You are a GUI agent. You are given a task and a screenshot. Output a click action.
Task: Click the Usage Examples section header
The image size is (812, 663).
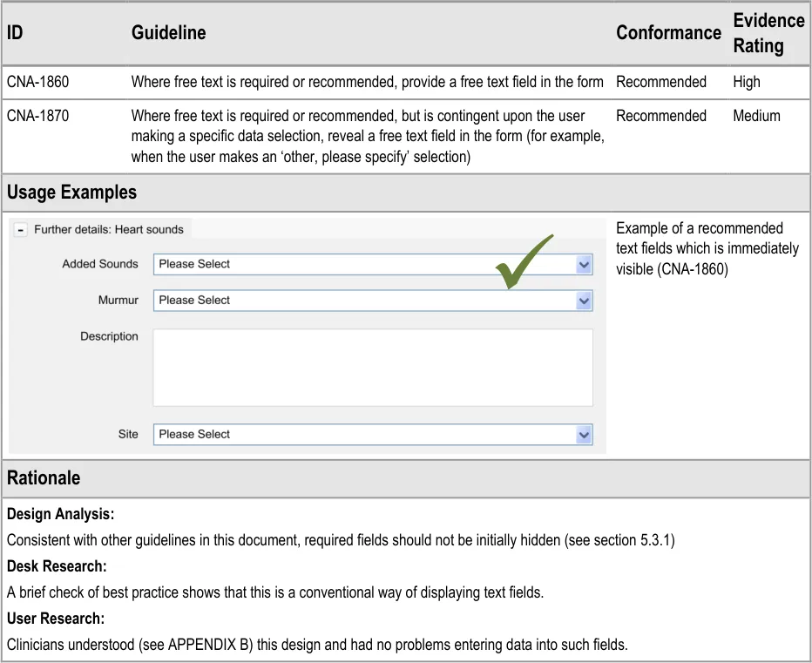(x=71, y=193)
